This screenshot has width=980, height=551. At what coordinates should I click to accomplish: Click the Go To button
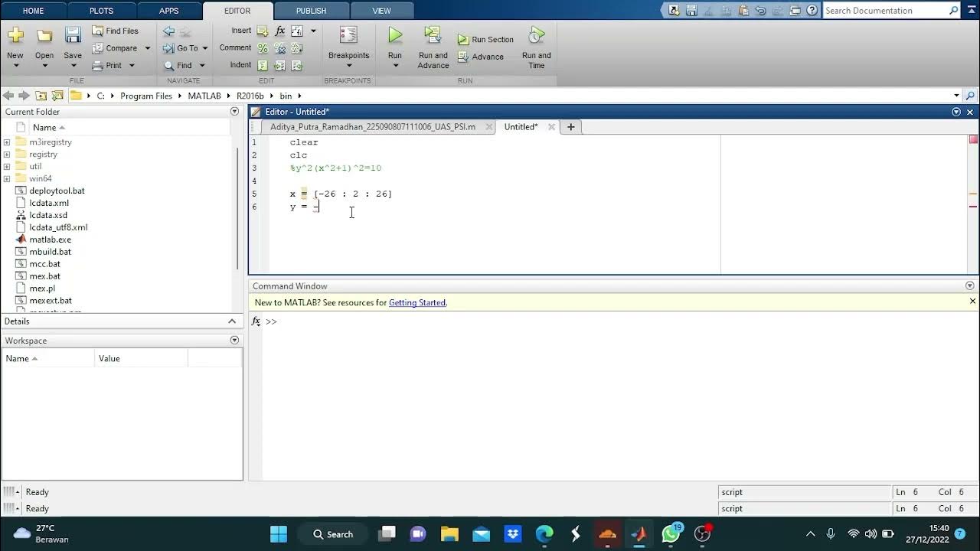click(181, 48)
